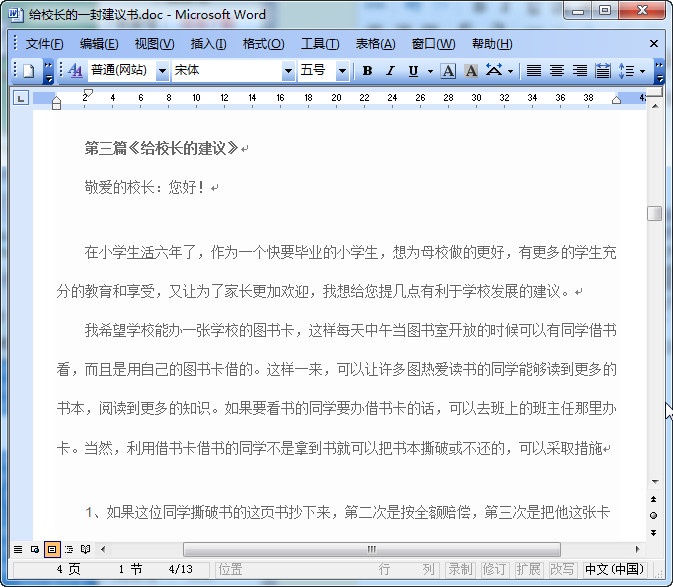Click the 修订 track changes status indicator
Viewport: 673px width, 587px height.
pyautogui.click(x=494, y=569)
